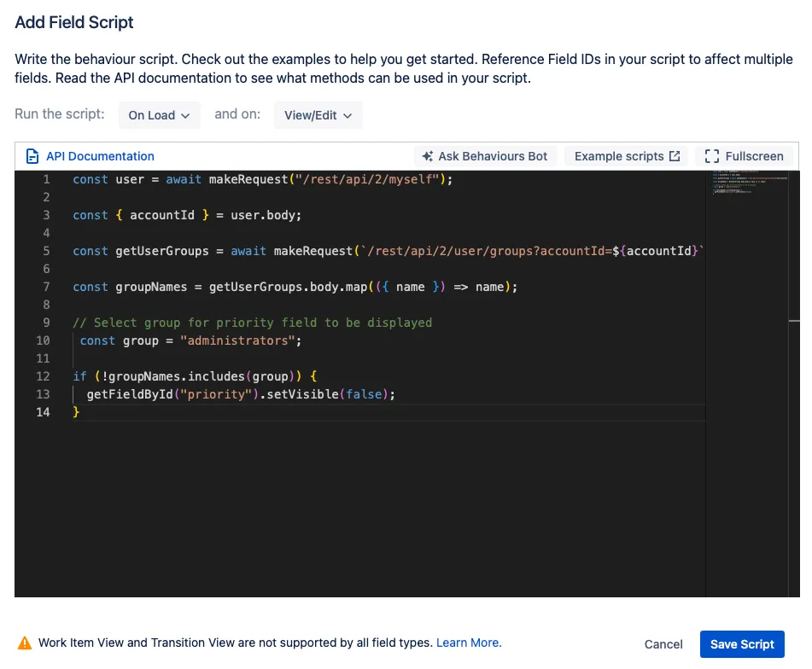Click the Fullscreen brackets icon
Screen dimensions: 812x669
tap(712, 156)
